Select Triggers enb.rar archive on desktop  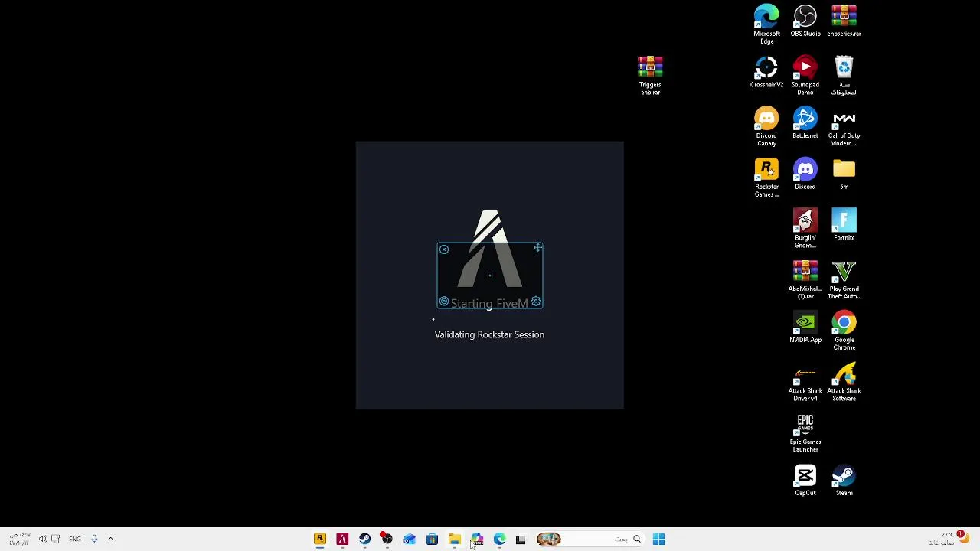tap(650, 75)
